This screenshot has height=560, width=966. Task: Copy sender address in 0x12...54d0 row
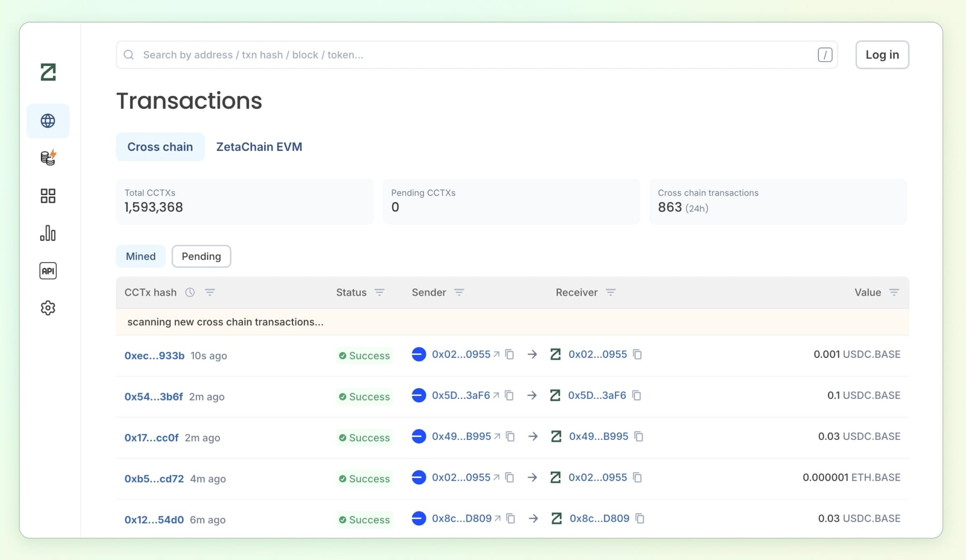click(511, 518)
